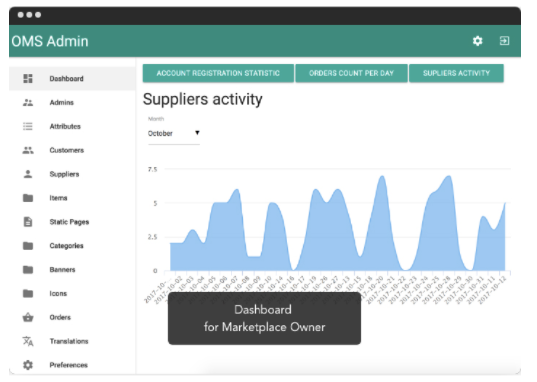Go to Items in the sidebar

(72, 198)
